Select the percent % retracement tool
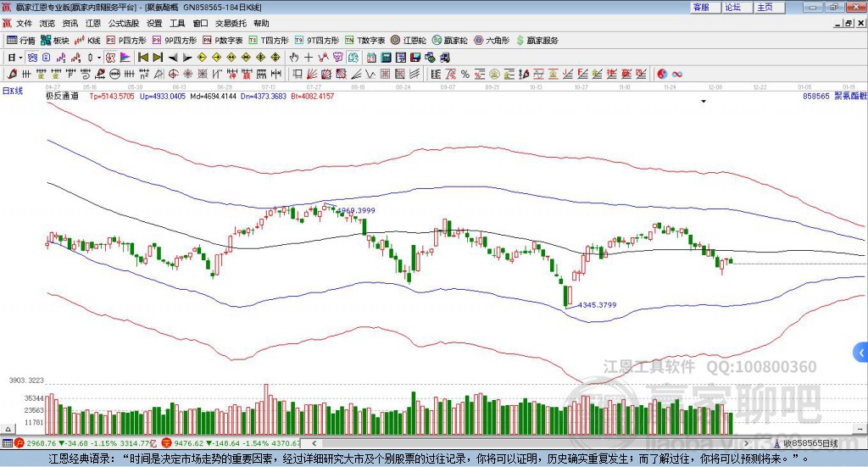Screen dimensions: 868x467 pyautogui.click(x=465, y=74)
